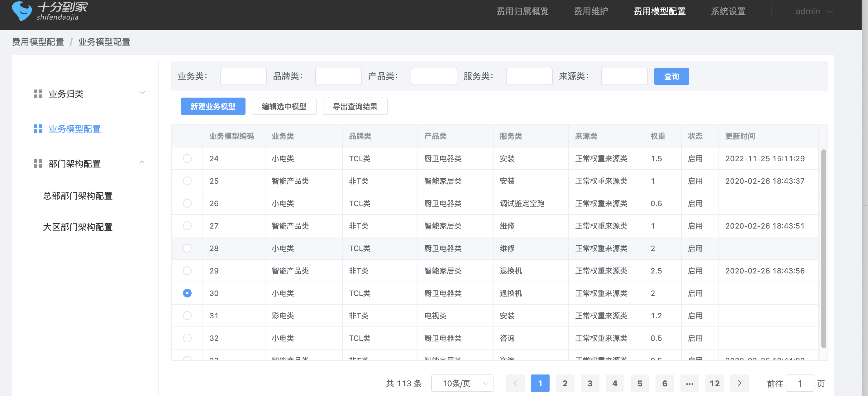Open the 费用维护 top menu
Image resolution: width=868 pixels, height=396 pixels.
click(x=591, y=12)
